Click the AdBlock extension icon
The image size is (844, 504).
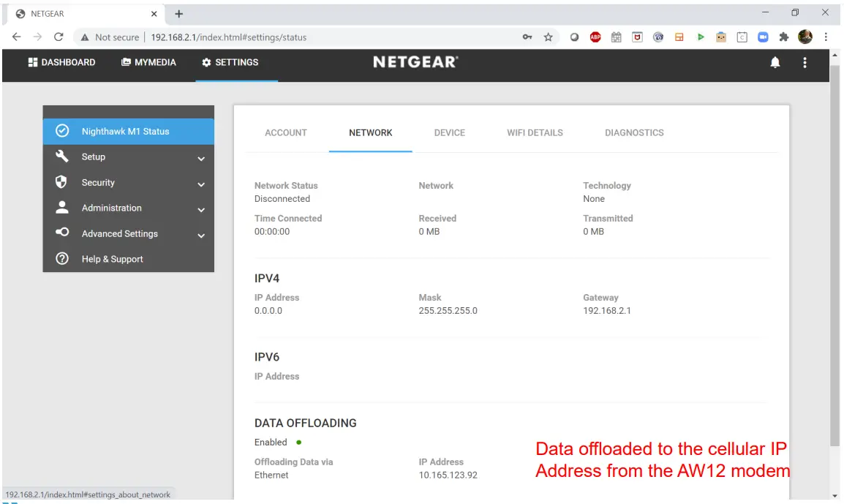595,37
